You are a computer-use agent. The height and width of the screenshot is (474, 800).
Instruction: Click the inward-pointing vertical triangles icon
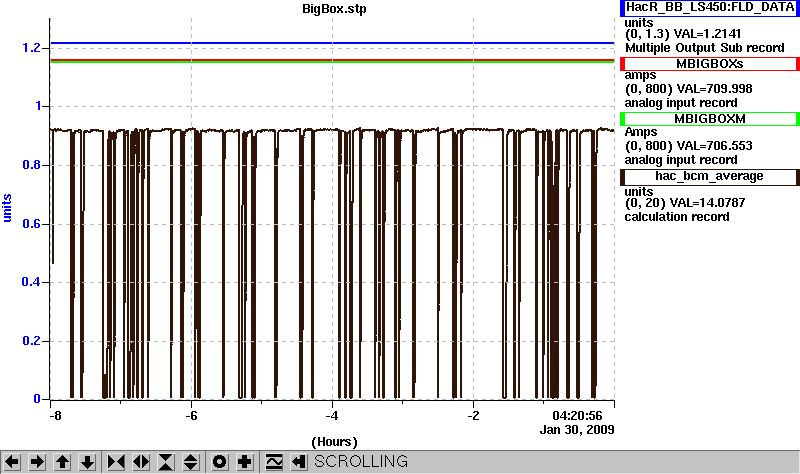tap(166, 462)
